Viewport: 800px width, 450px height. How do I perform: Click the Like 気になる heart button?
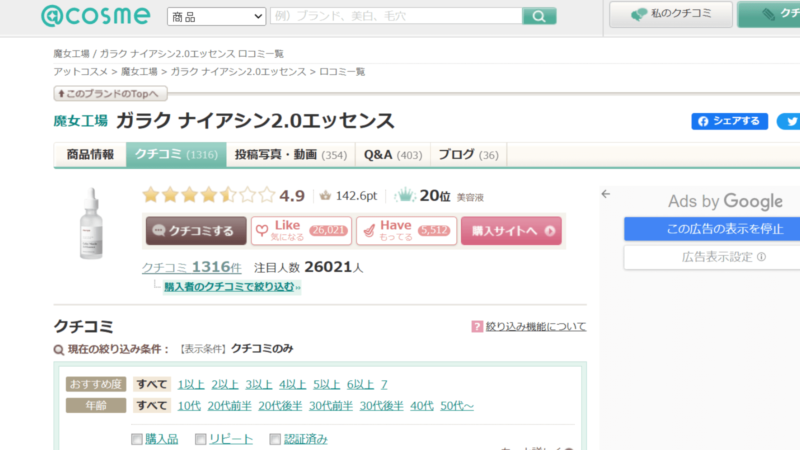[301, 231]
